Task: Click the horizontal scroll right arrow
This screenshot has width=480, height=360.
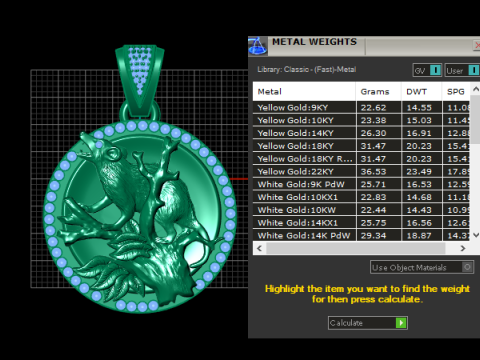Action: point(463,248)
